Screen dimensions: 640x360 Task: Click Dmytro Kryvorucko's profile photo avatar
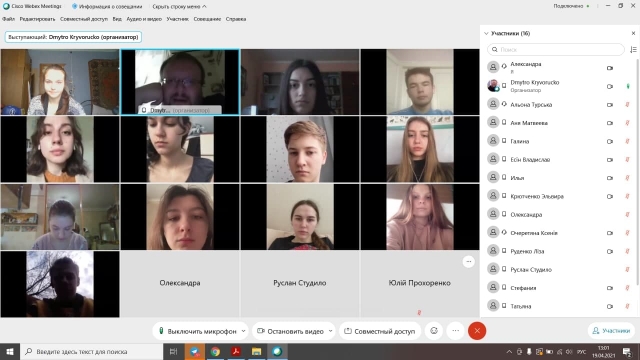(493, 85)
